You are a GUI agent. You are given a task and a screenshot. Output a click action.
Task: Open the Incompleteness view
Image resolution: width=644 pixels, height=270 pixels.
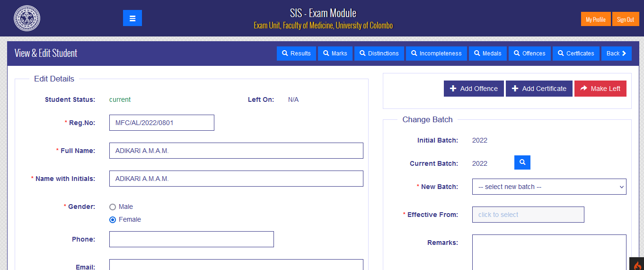[436, 54]
